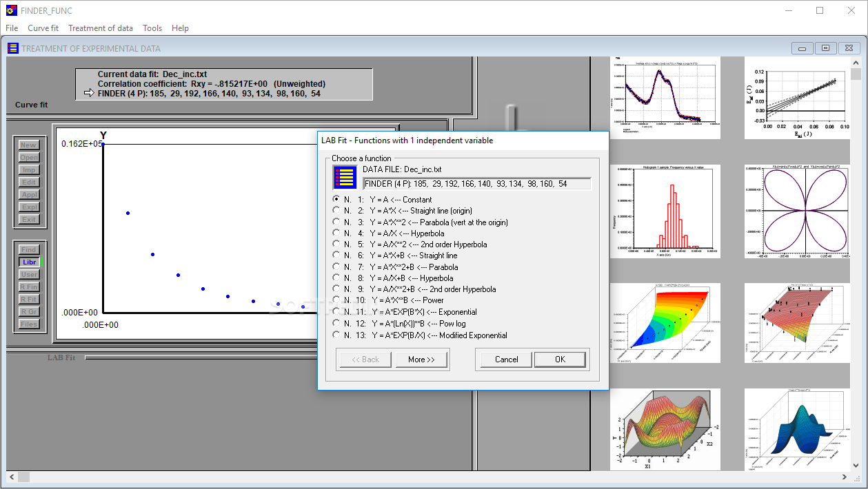
Task: Open the straight lines E plot thumbnail
Action: [x=796, y=98]
